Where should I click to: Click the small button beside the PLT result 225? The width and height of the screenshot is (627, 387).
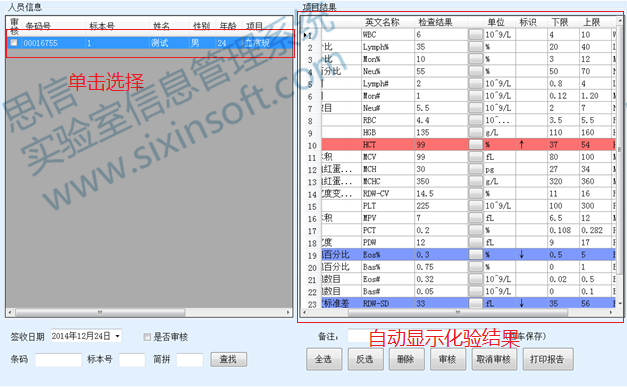tap(475, 205)
